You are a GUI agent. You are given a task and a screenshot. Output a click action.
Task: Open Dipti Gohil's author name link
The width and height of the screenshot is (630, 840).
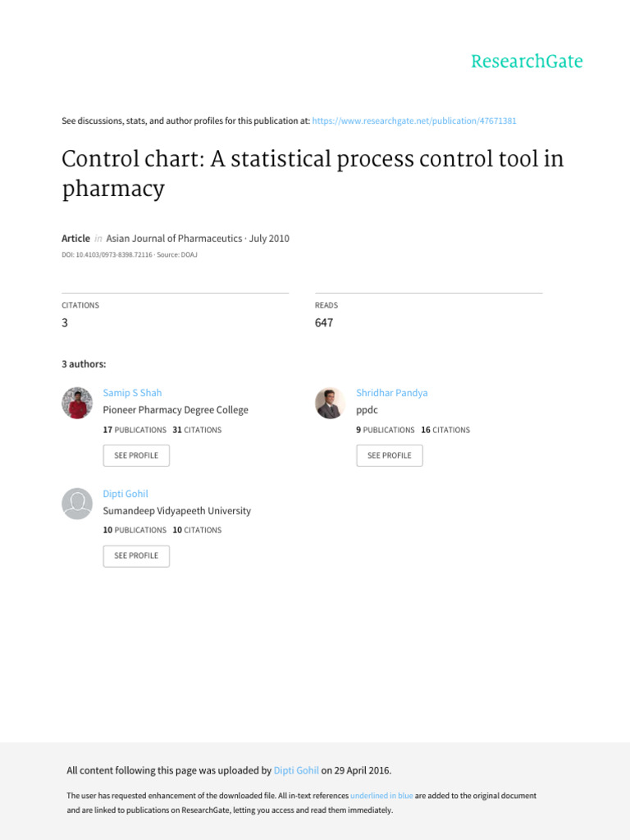(126, 494)
